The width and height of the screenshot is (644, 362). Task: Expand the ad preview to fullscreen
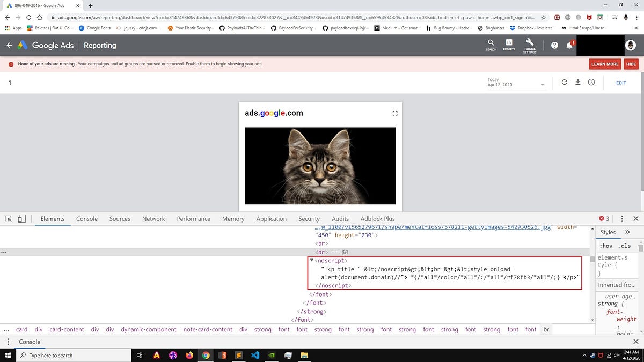394,113
